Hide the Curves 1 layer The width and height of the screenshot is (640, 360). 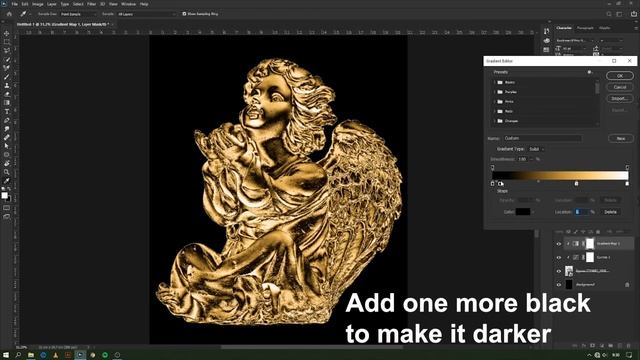coord(559,258)
